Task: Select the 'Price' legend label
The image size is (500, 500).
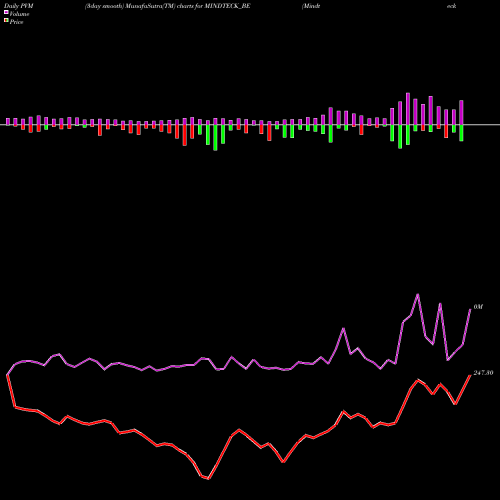Action: click(16, 22)
